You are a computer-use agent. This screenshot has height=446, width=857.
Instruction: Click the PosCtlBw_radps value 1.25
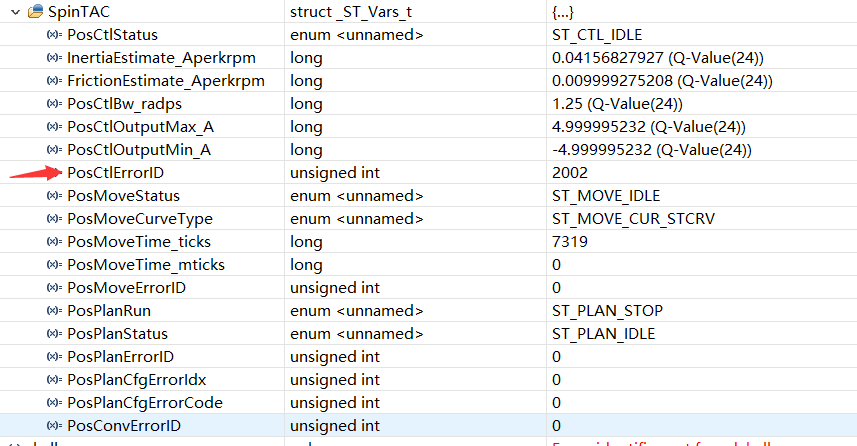617,104
